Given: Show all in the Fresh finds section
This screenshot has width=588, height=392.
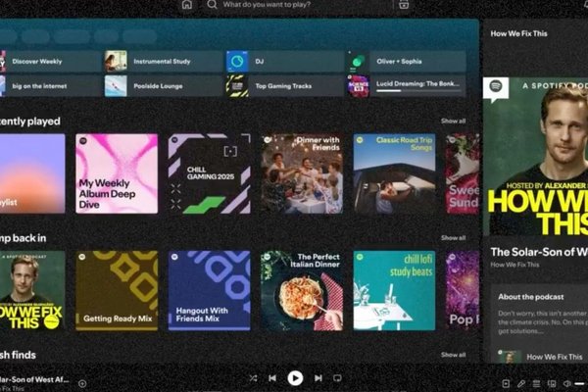Looking at the screenshot, I should tap(453, 355).
